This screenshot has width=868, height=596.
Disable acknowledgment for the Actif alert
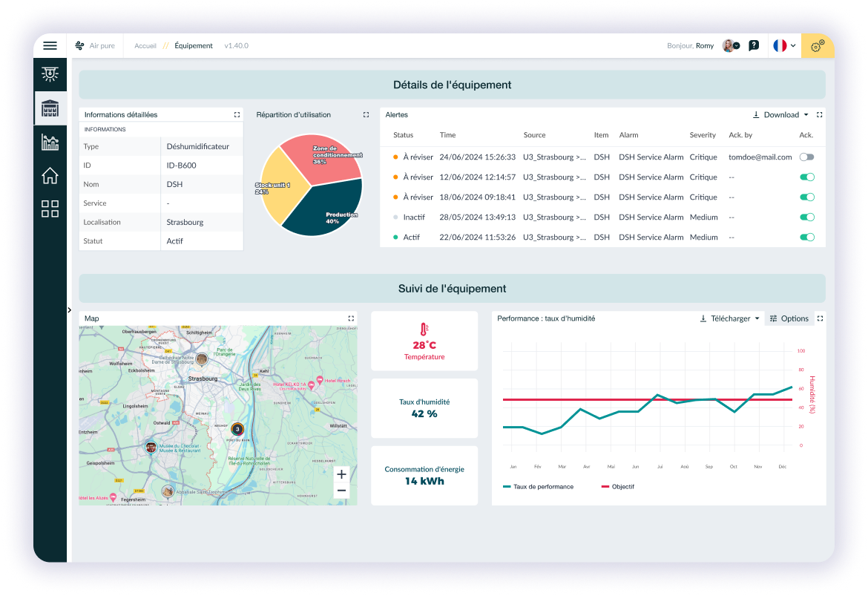pos(806,238)
